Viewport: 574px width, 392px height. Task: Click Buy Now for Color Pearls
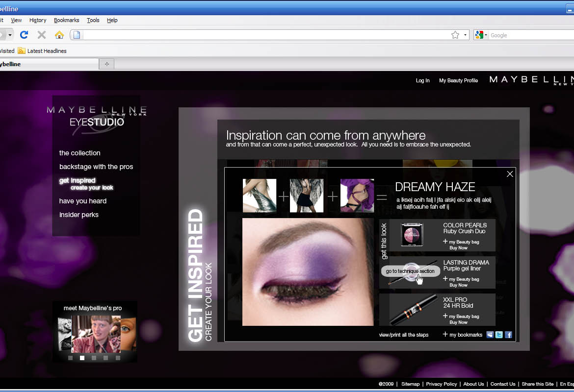(x=458, y=248)
